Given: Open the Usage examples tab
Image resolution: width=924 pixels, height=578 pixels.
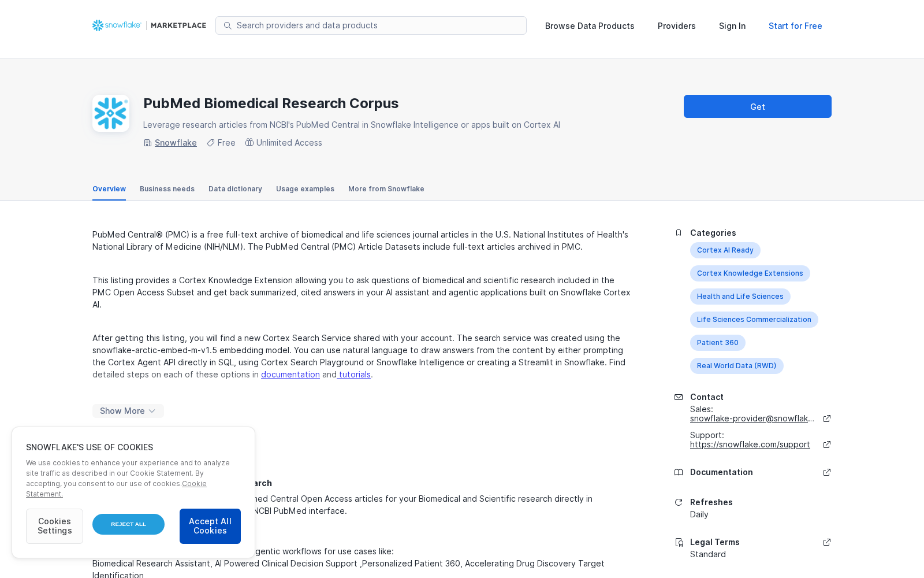Looking at the screenshot, I should coord(305,189).
